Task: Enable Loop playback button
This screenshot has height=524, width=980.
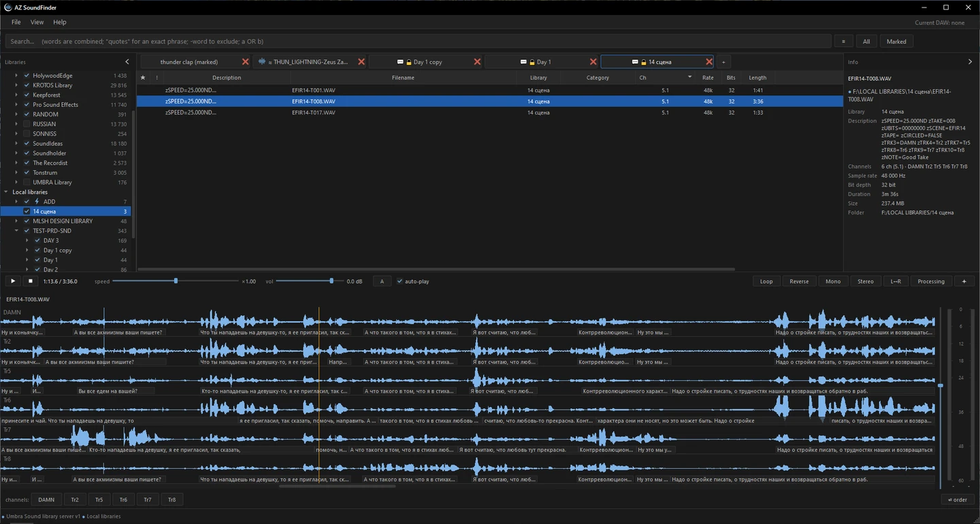Action: point(766,281)
